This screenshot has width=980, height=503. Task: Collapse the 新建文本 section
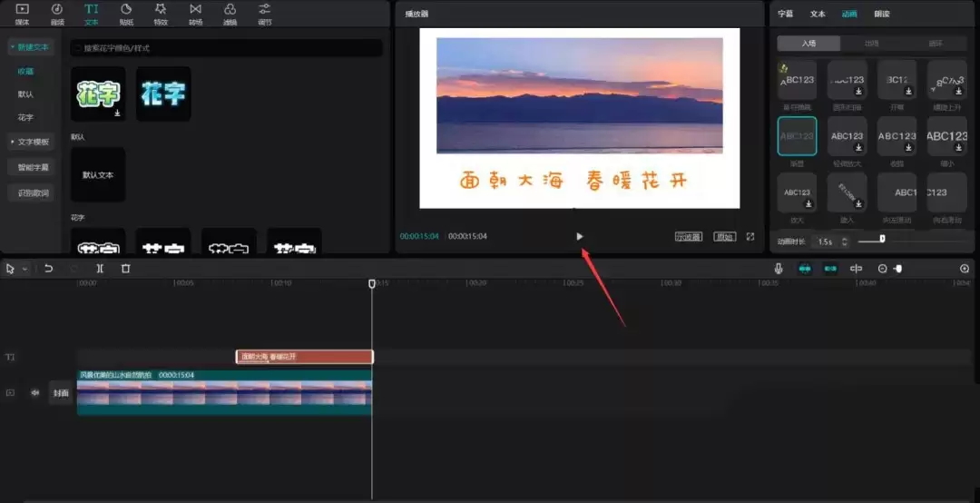[29, 47]
